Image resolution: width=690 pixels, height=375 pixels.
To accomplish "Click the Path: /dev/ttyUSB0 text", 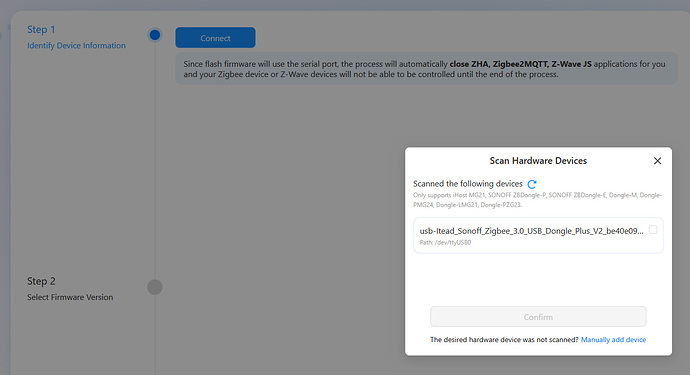I will coord(445,243).
